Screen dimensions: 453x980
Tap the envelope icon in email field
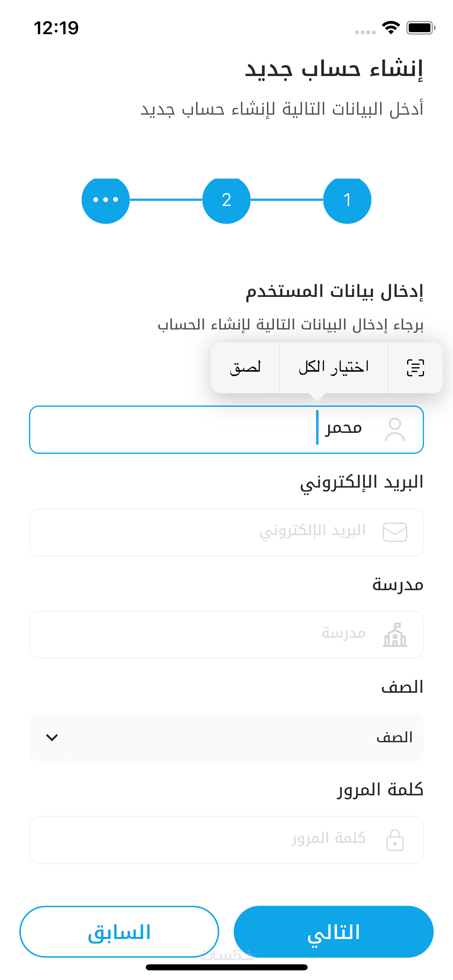click(395, 532)
